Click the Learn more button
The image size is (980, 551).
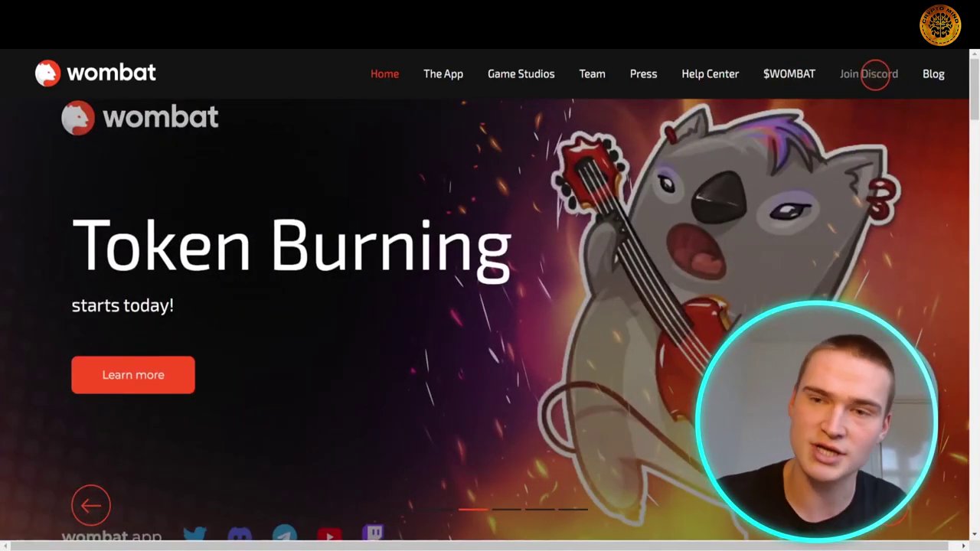133,374
